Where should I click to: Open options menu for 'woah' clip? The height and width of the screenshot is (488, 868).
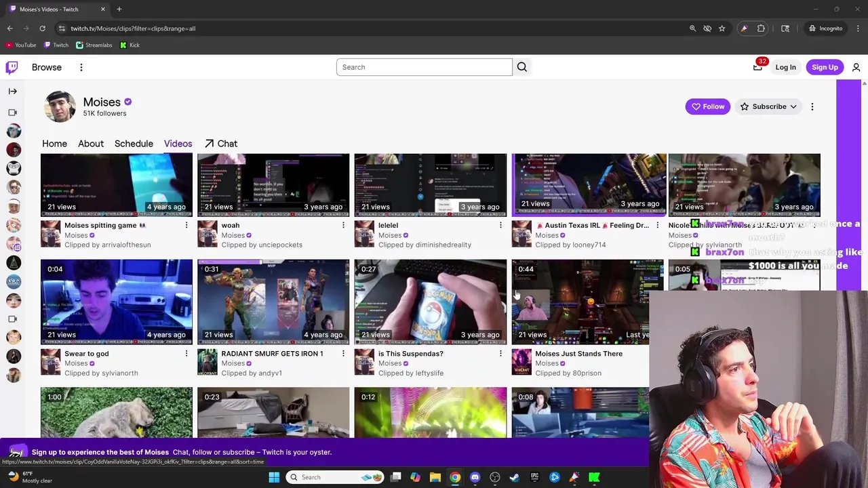click(x=343, y=225)
